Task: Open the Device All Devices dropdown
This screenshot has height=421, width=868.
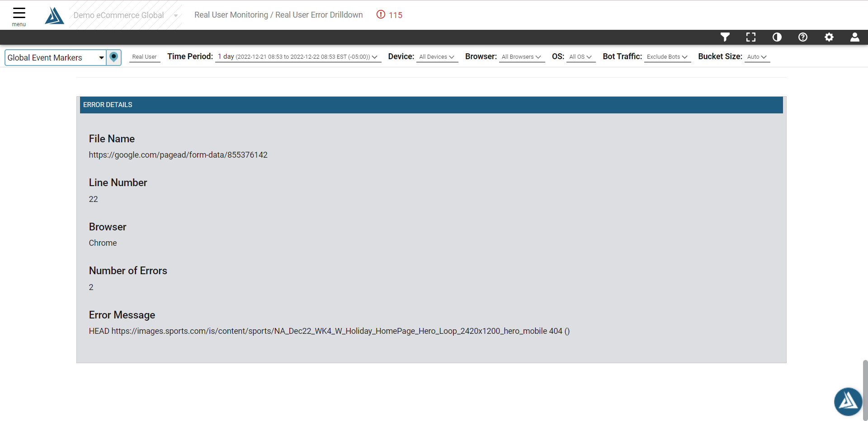Action: click(437, 57)
